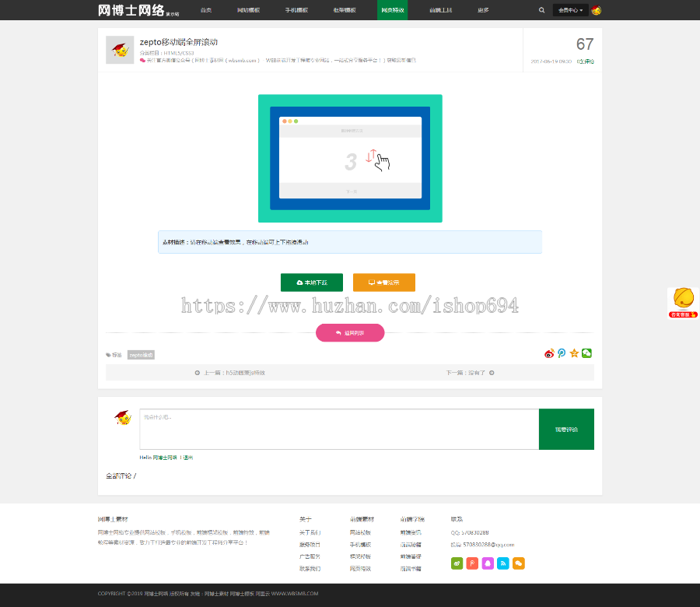
Task: Share via the blue Tencent Weibo icon
Action: pyautogui.click(x=562, y=353)
